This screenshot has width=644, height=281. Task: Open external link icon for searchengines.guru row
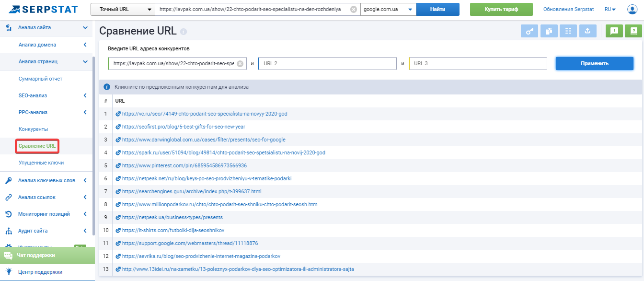[x=118, y=191]
